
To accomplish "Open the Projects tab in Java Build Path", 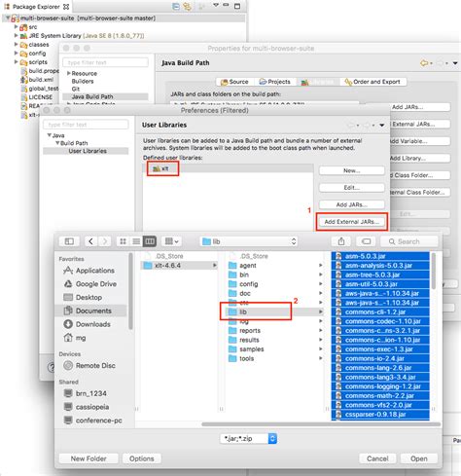I will tap(275, 82).
